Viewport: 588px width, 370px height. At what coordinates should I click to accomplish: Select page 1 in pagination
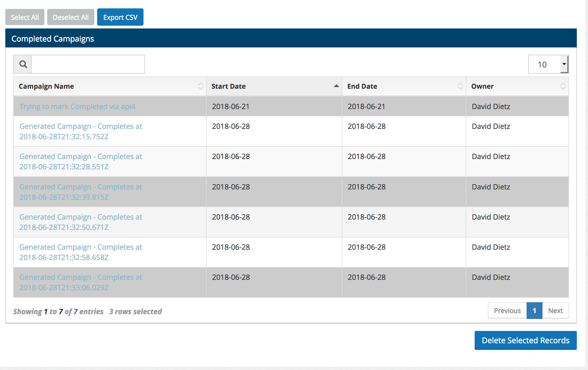[534, 311]
